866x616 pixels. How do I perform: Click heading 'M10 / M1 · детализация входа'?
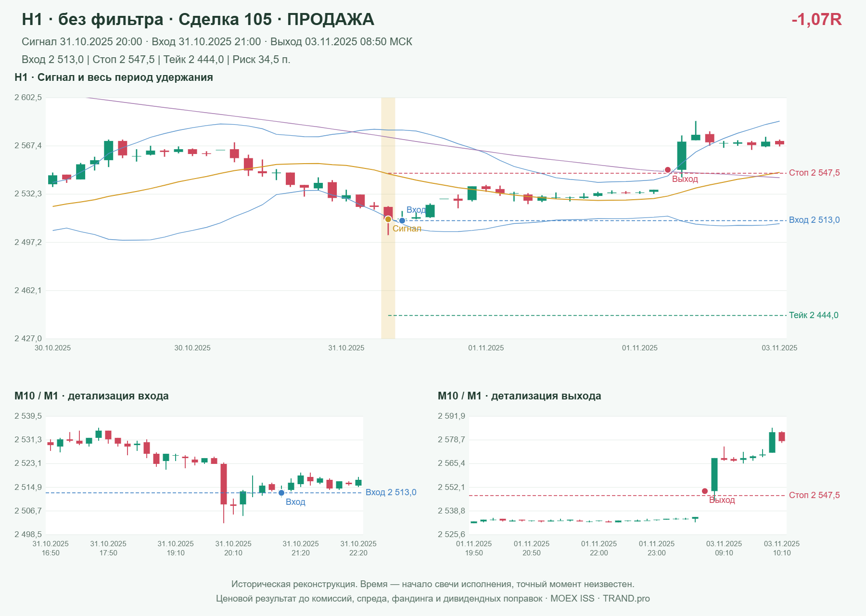pyautogui.click(x=91, y=396)
